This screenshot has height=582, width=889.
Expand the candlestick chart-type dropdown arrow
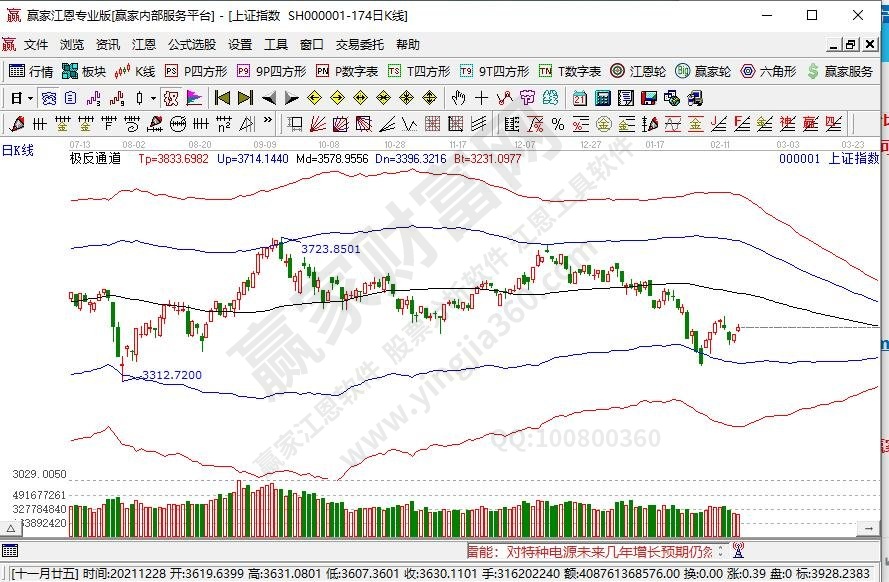(153, 99)
